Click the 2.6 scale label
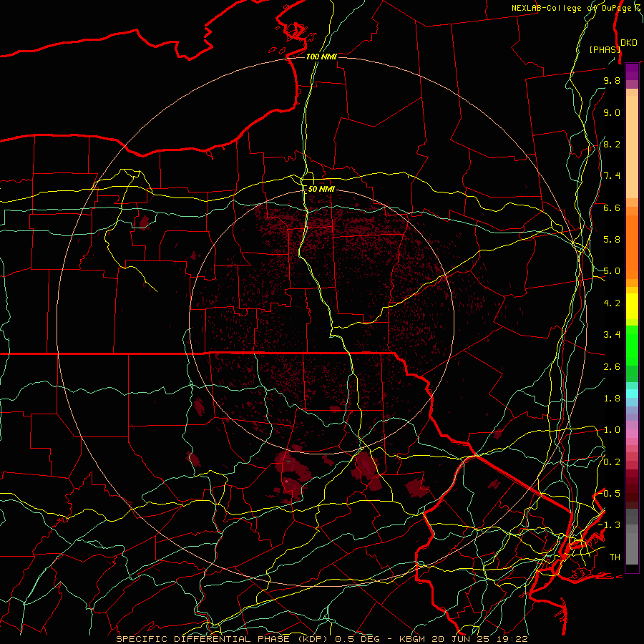The width and height of the screenshot is (644, 644). [612, 367]
